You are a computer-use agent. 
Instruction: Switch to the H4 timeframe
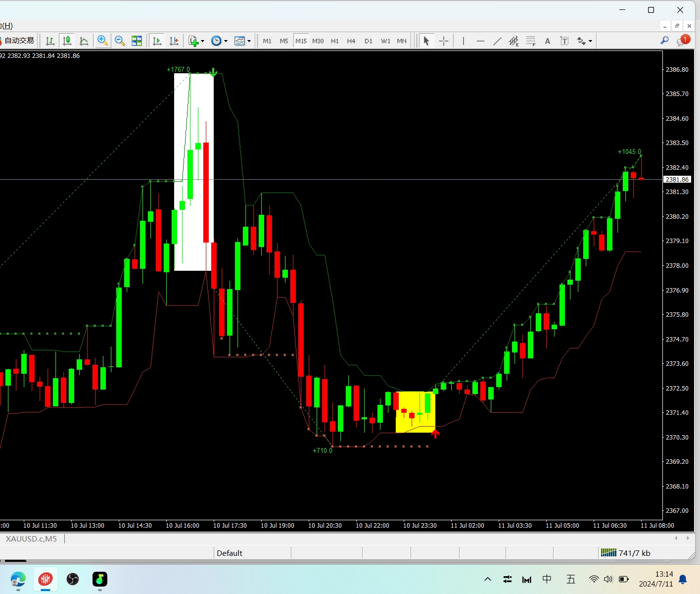click(x=351, y=41)
